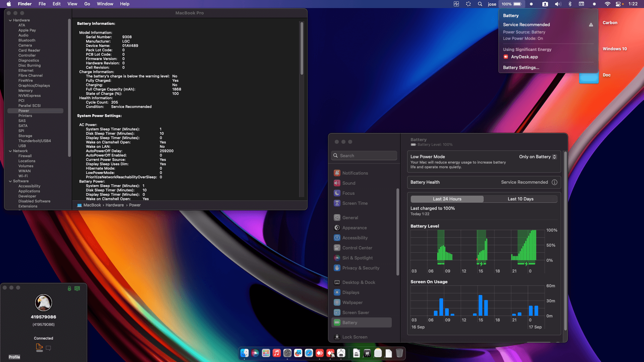Open the View menu
Viewport: 644px width, 362px height.
(72, 4)
